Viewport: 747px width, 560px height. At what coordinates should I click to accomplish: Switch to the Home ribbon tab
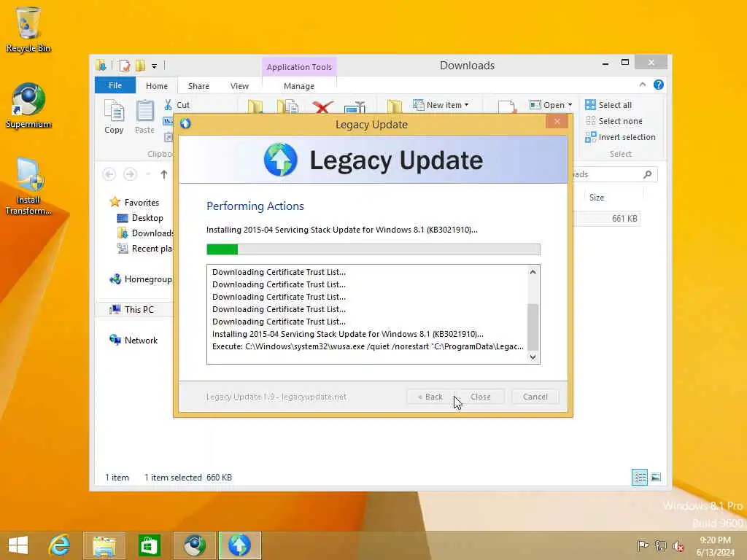[x=157, y=86]
